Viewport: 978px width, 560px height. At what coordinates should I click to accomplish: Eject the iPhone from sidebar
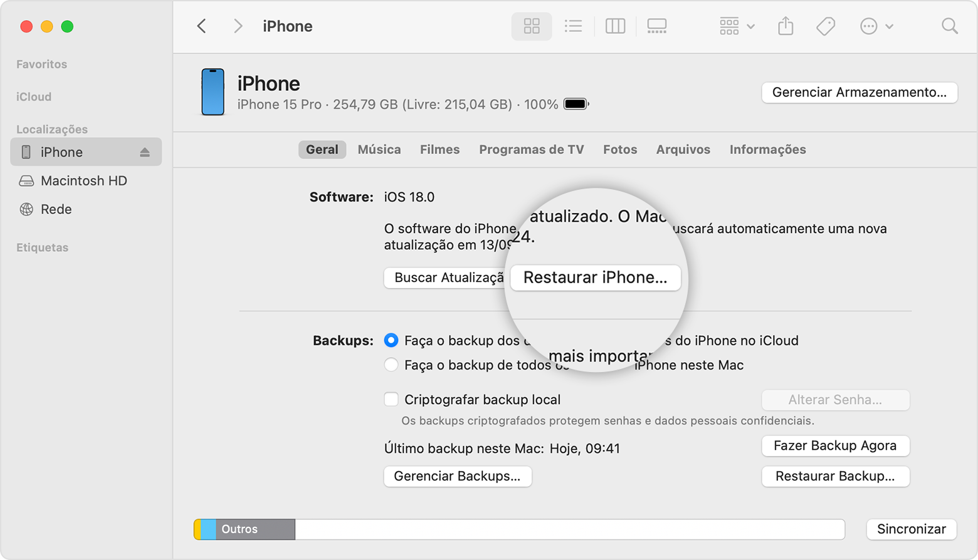click(145, 152)
